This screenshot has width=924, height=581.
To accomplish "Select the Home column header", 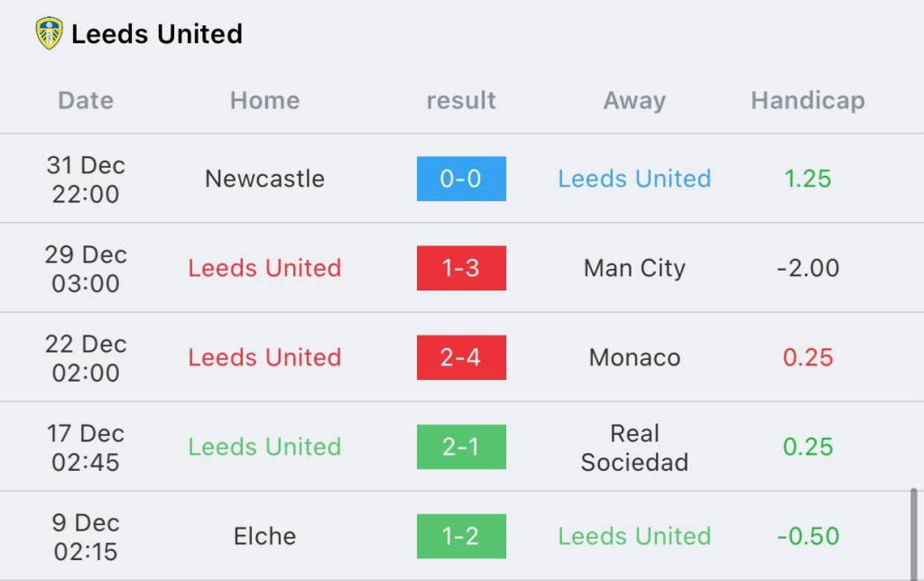I will pos(265,100).
